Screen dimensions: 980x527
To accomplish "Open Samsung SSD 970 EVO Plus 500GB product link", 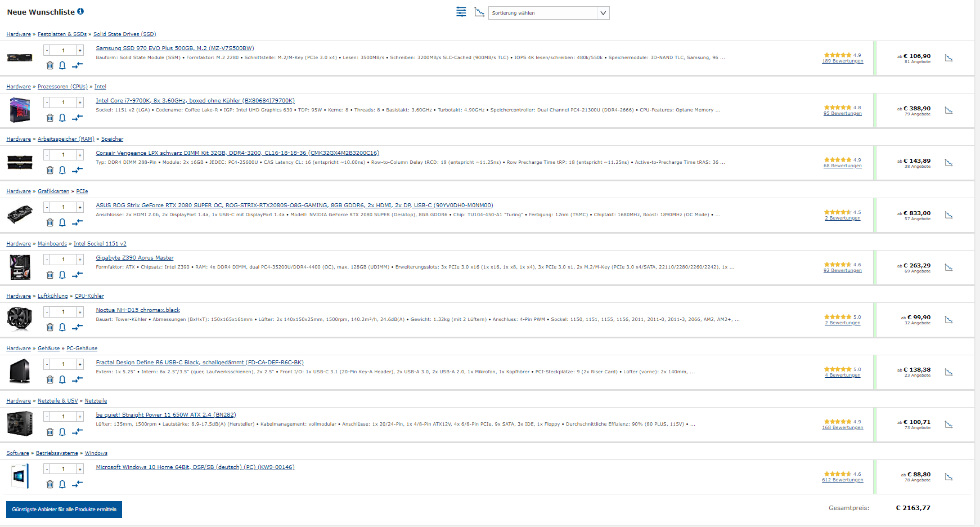I will click(x=175, y=48).
